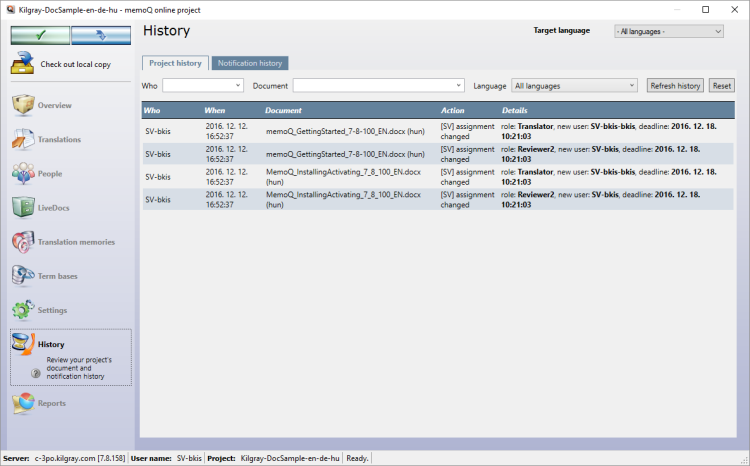Select the Project history tab

click(175, 63)
